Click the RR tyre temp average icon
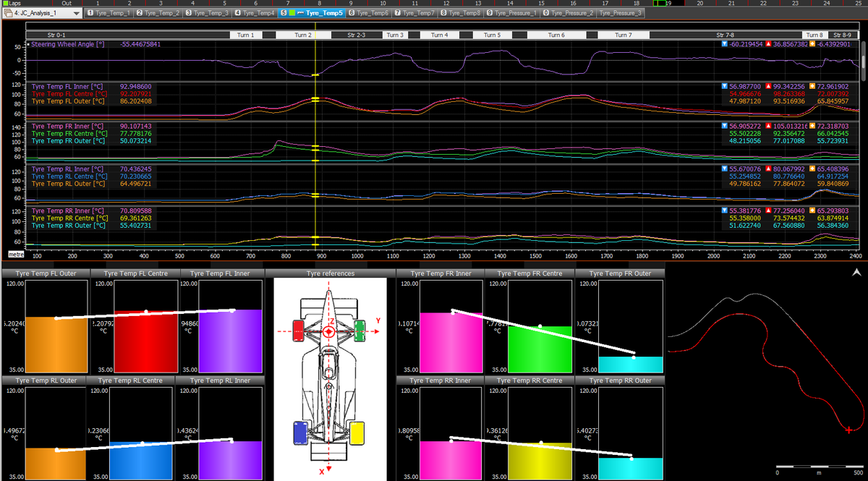This screenshot has width=868, height=481. point(813,210)
